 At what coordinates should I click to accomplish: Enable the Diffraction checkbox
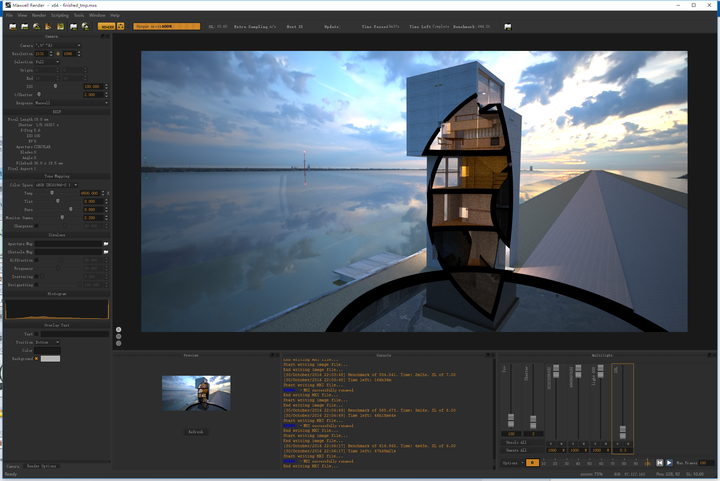(37, 260)
